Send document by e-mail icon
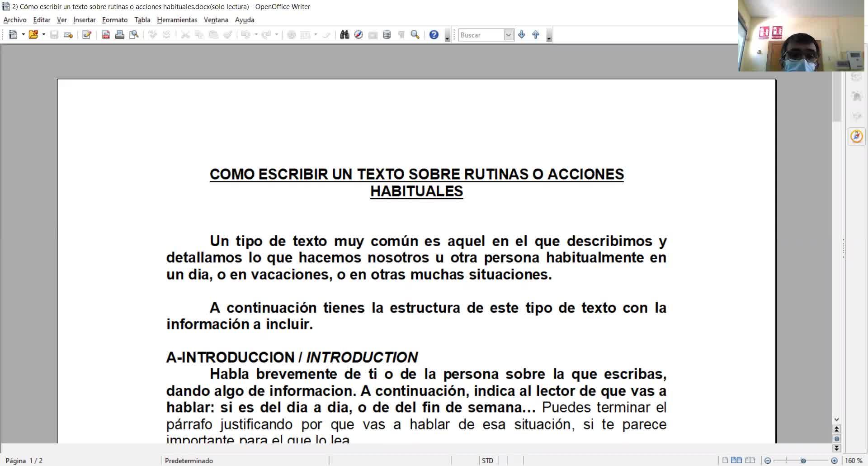The image size is (868, 466). (68, 35)
